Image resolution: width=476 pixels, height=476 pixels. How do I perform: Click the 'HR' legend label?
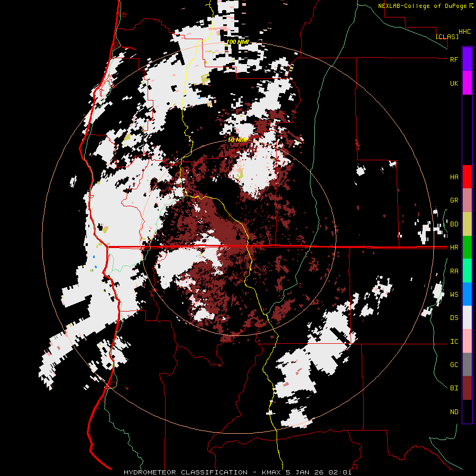point(454,248)
